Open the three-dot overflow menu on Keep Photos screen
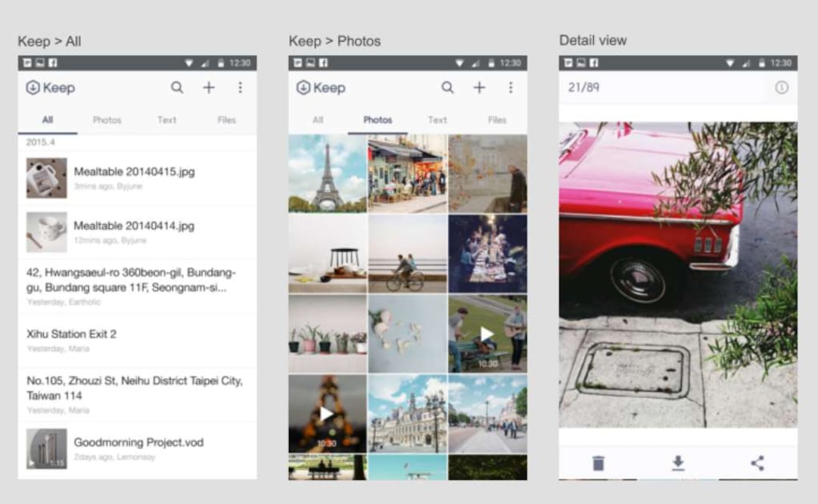 tap(511, 88)
